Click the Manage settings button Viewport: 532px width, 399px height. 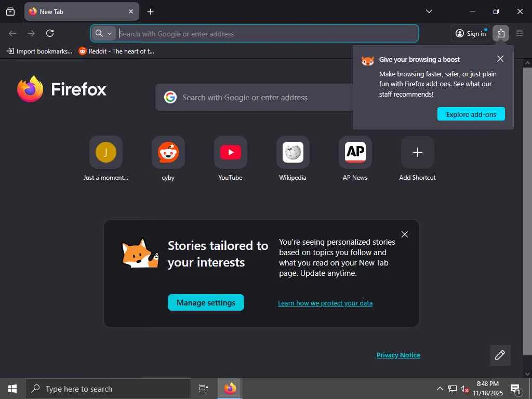click(x=206, y=302)
